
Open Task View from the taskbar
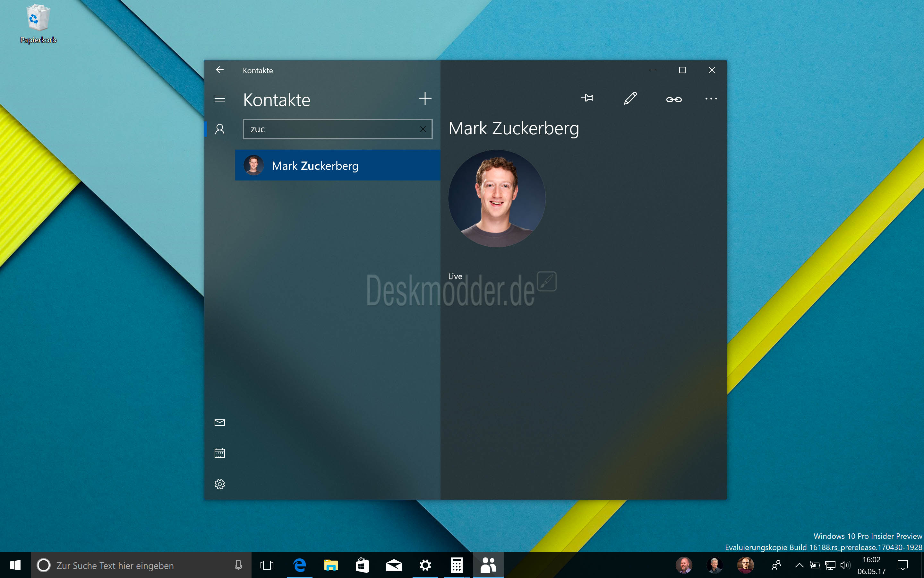pos(267,565)
